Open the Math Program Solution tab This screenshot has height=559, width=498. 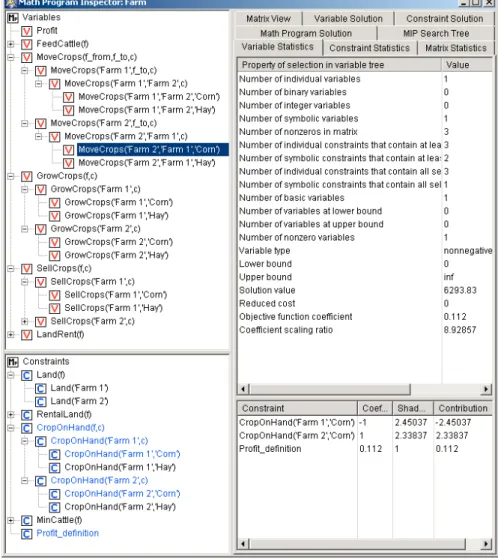tap(306, 34)
